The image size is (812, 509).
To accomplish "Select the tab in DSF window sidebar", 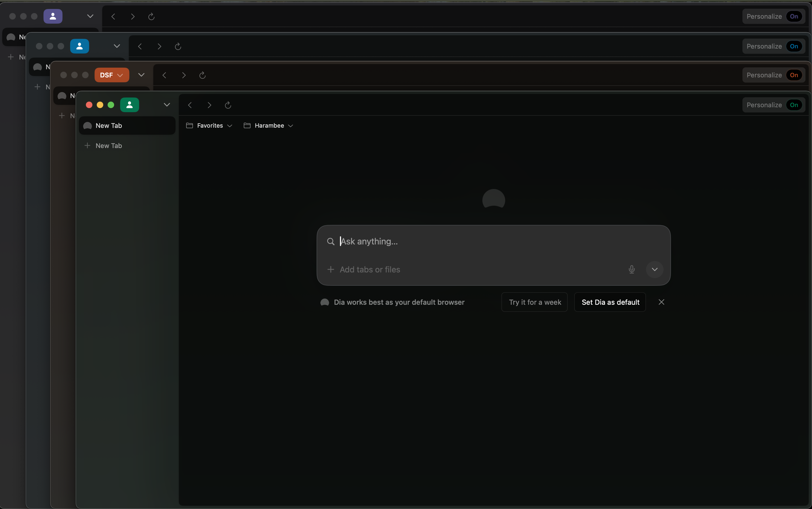I will 65,96.
